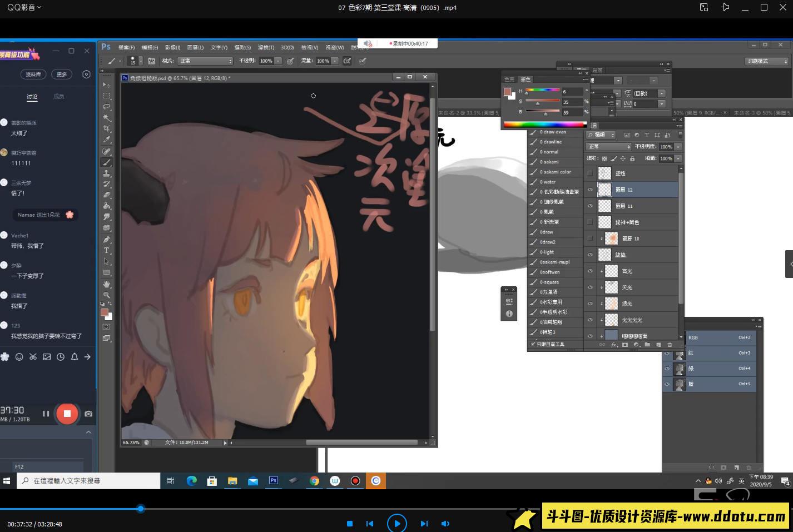Create a new layer via Layers panel icon
This screenshot has width=793, height=532.
[x=658, y=345]
